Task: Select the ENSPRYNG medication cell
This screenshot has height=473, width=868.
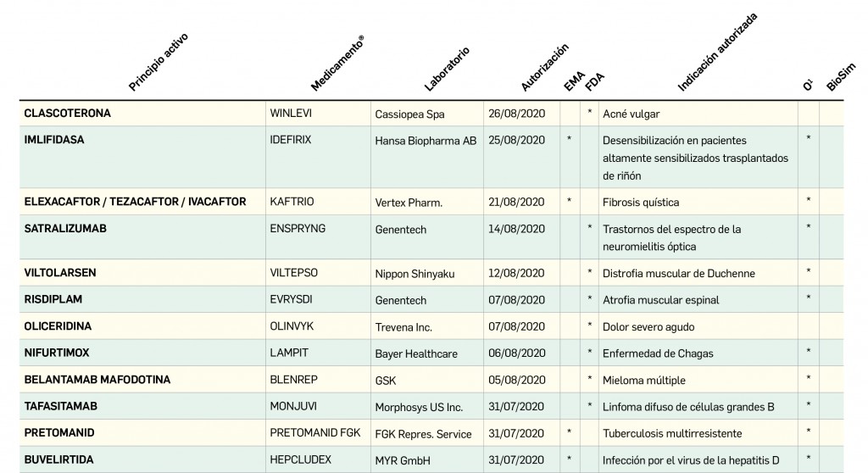Action: pyautogui.click(x=298, y=229)
